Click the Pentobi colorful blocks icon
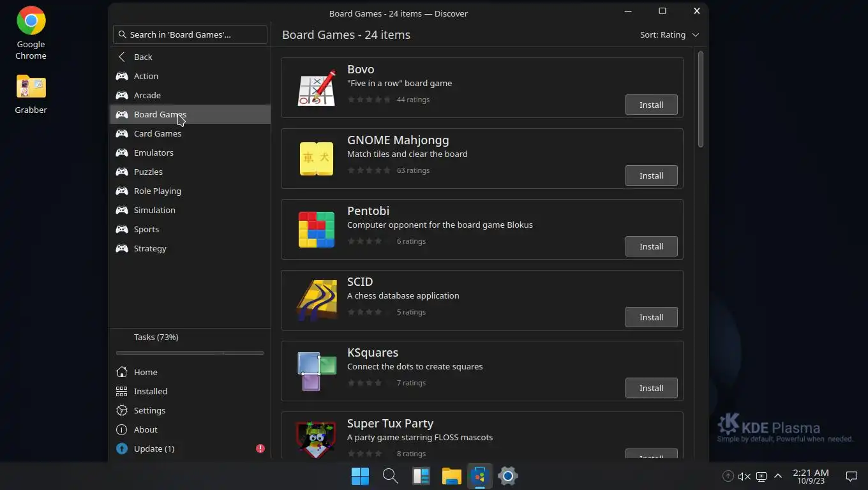Screen dimensions: 868x490 (x=317, y=230)
